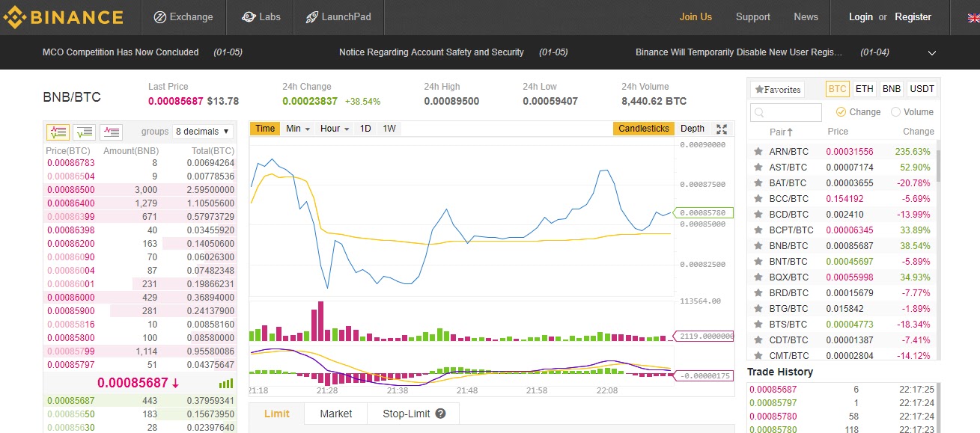Open the Temporarily Disable New User notice
Image resolution: width=980 pixels, height=433 pixels.
coord(739,52)
